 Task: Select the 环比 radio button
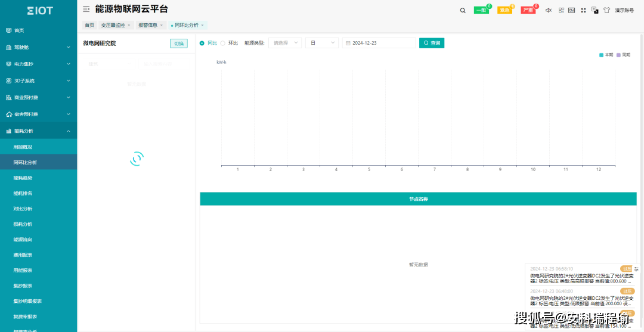pos(222,43)
